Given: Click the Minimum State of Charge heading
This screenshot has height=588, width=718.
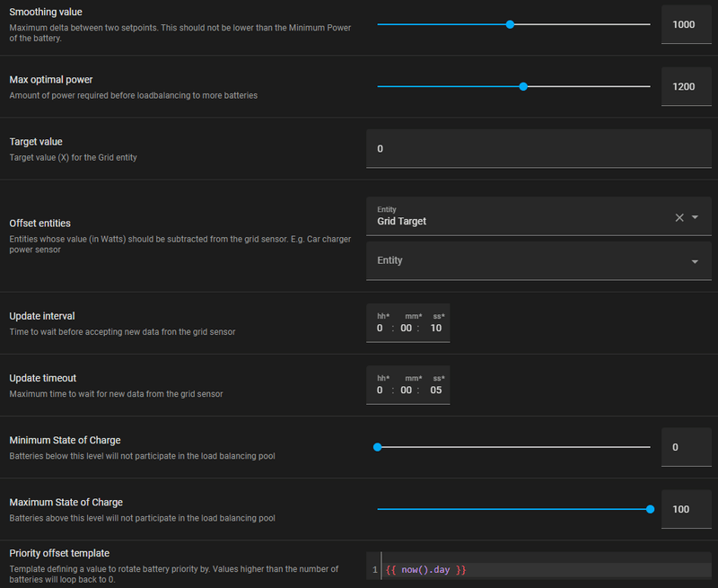Looking at the screenshot, I should tap(65, 440).
